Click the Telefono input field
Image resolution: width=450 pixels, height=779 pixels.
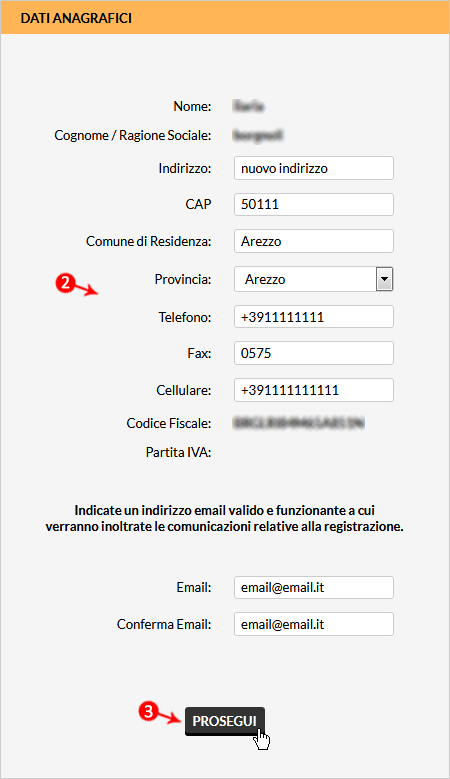click(x=314, y=317)
